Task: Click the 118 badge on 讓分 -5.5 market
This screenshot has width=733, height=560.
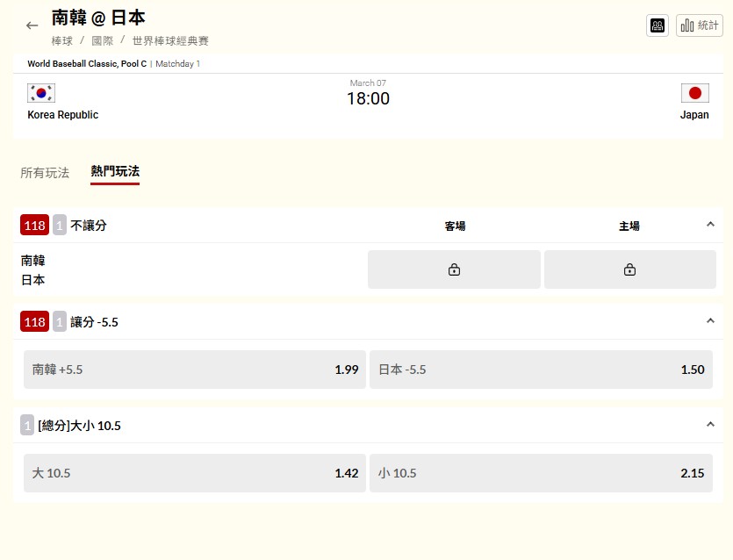Action: 33,321
